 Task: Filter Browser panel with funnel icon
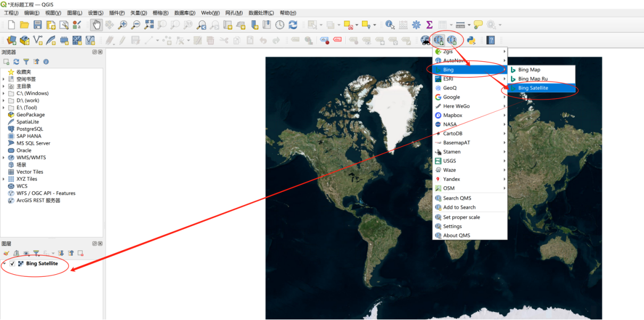coord(26,62)
